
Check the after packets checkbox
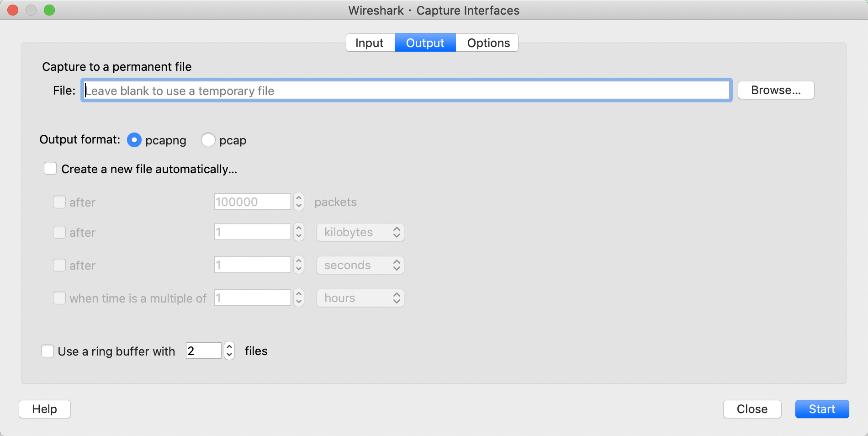pos(59,202)
